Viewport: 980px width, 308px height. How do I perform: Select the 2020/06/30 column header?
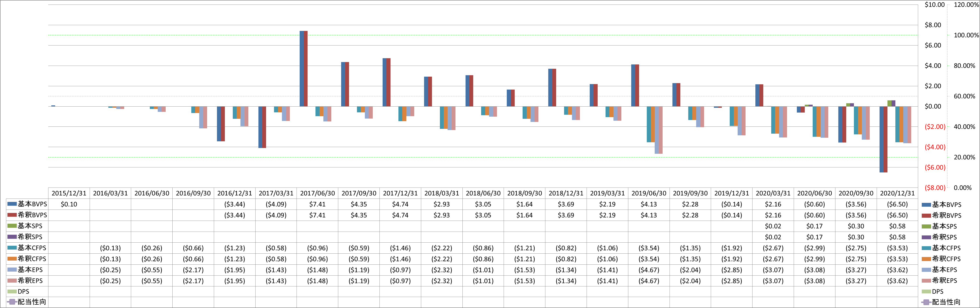[x=815, y=193]
